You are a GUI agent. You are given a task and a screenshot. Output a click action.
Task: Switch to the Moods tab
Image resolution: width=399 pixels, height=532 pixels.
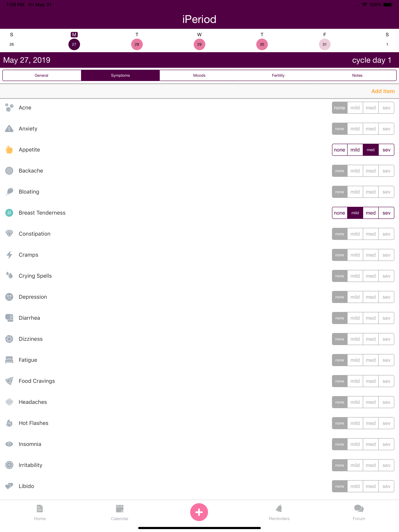[199, 75]
